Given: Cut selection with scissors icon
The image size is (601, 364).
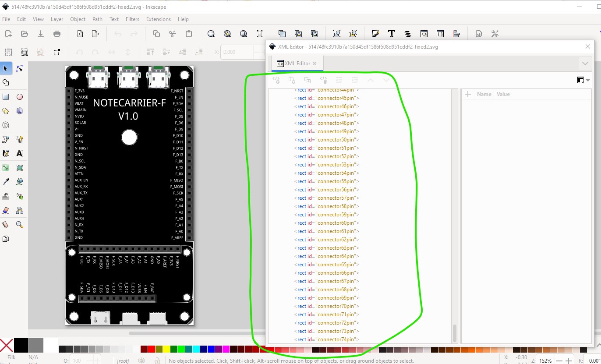Looking at the screenshot, I should 173,34.
